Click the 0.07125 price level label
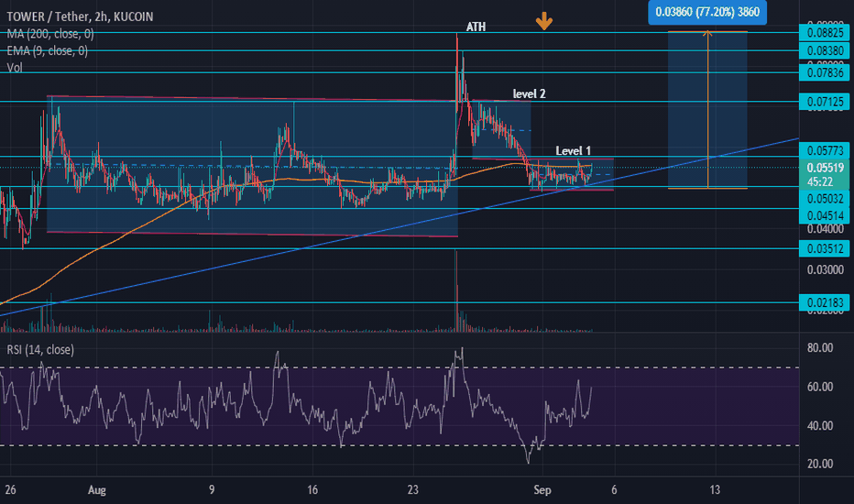 point(825,102)
